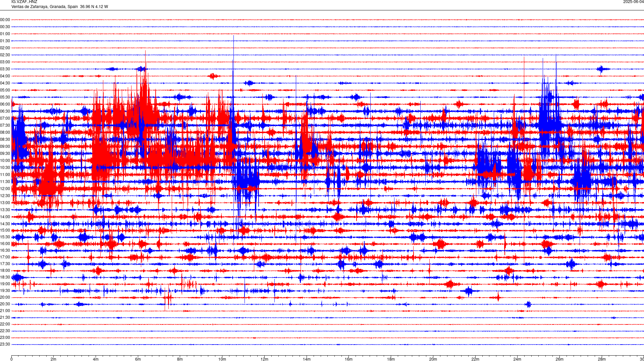Click the date label 2025-06-04
This screenshot has width=644, height=362.
click(x=633, y=2)
